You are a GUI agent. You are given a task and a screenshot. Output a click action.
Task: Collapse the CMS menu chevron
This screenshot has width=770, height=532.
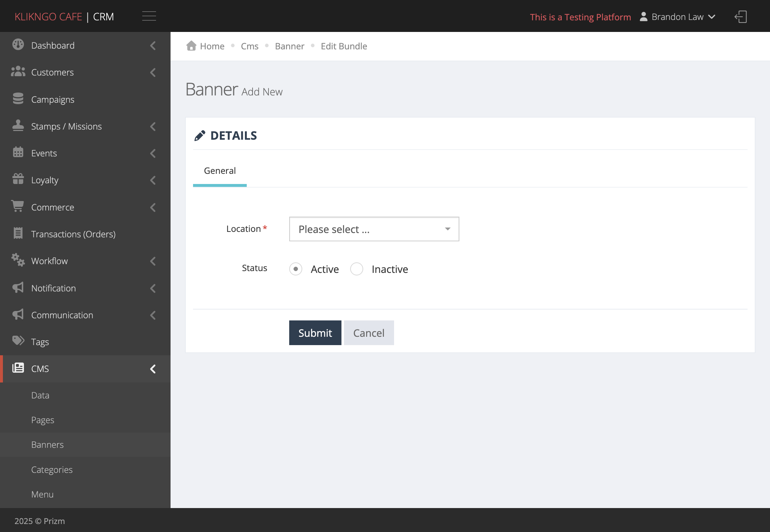153,369
